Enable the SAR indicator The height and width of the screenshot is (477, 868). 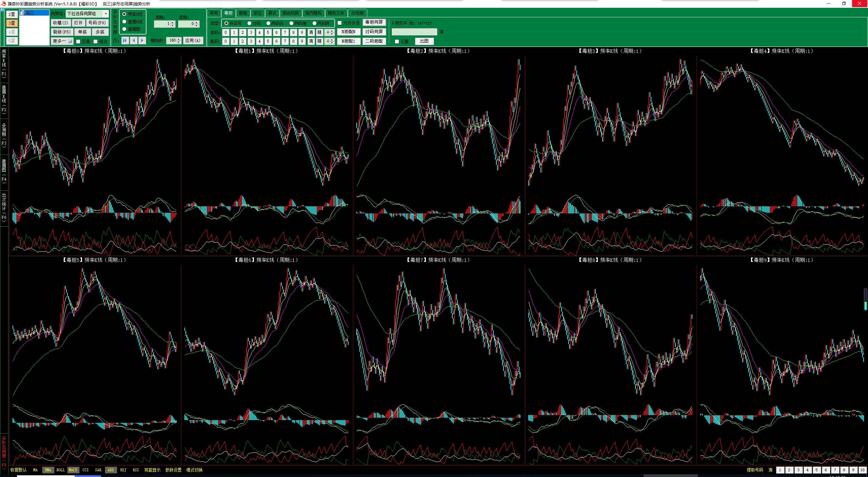[98, 470]
